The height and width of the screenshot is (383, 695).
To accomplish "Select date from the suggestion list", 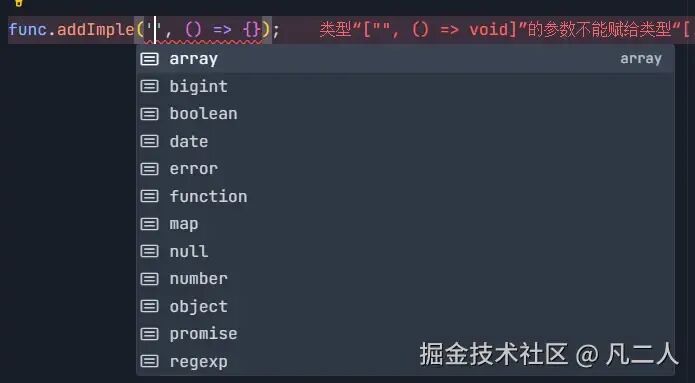I will point(405,141).
